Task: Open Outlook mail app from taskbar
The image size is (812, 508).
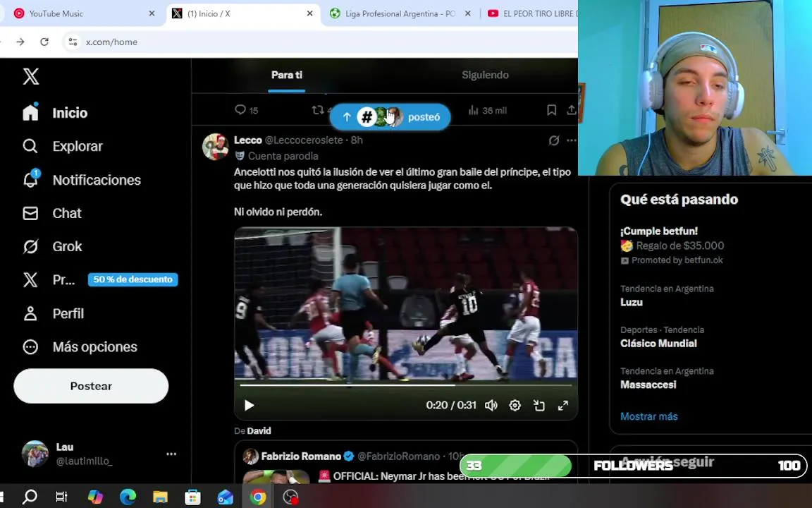Action: (x=226, y=497)
